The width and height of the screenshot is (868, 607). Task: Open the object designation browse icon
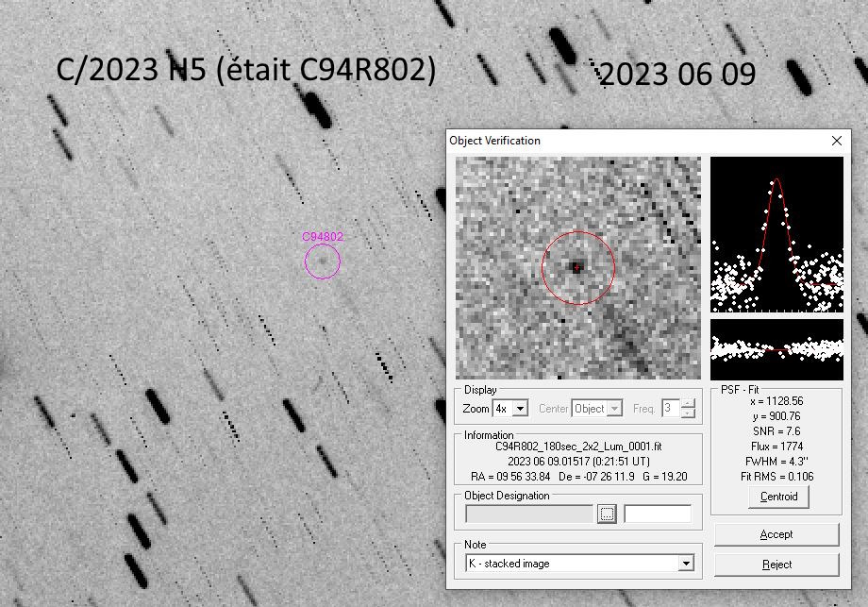(x=607, y=514)
